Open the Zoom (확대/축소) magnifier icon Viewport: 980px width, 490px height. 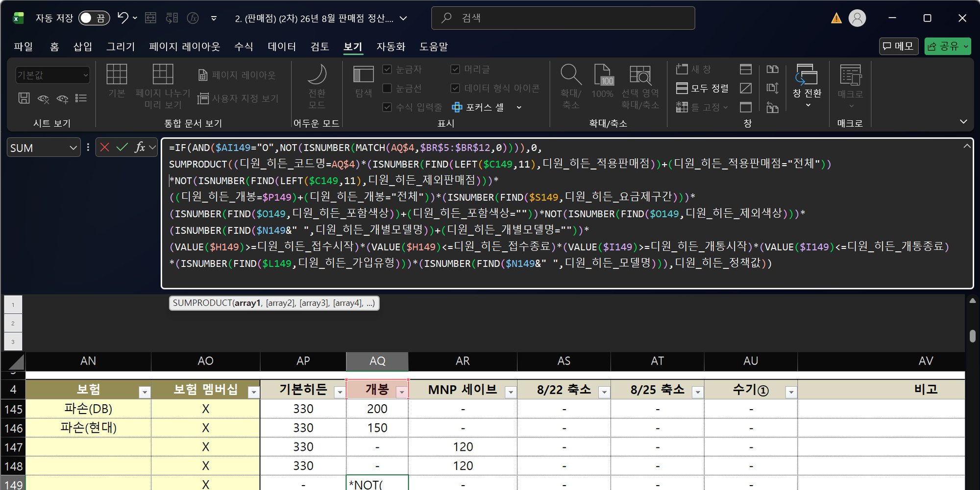coord(570,75)
